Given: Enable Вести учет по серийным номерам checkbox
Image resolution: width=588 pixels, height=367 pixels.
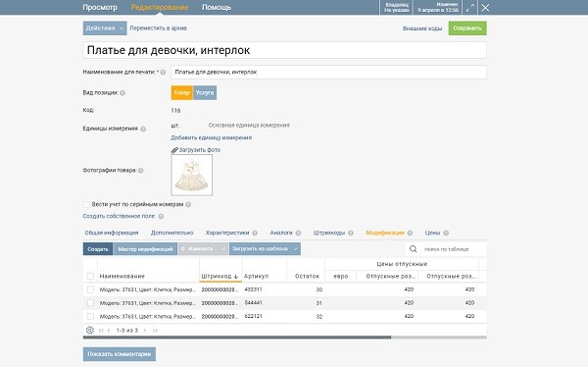Looking at the screenshot, I should pyautogui.click(x=86, y=204).
